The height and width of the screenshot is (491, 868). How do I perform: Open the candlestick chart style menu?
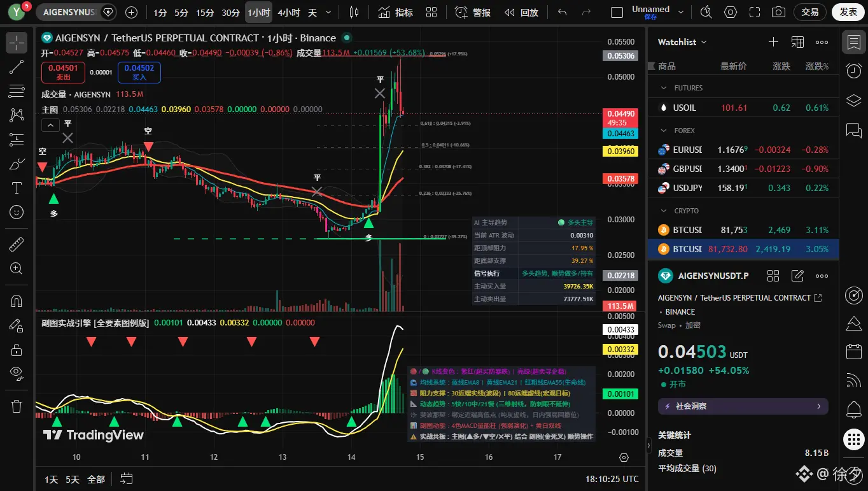354,12
